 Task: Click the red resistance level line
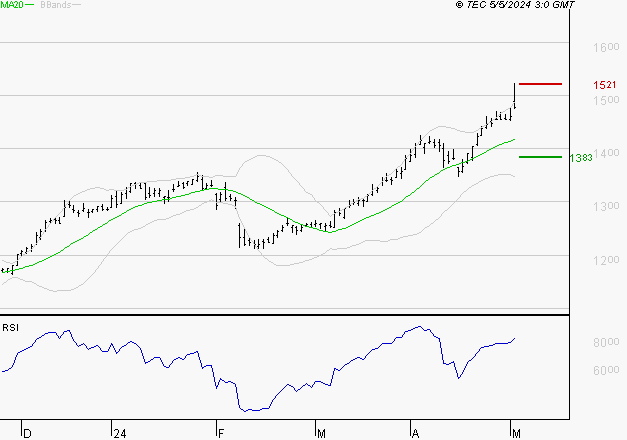540,84
